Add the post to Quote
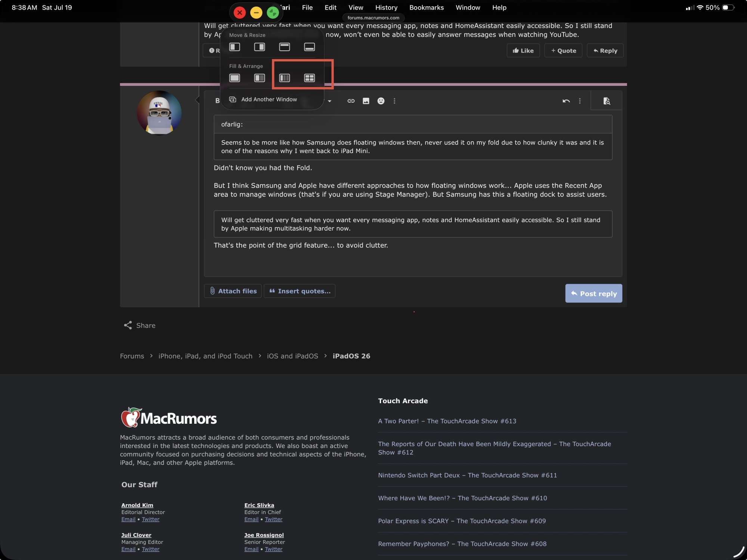Viewport: 747px width, 560px height. (x=563, y=51)
